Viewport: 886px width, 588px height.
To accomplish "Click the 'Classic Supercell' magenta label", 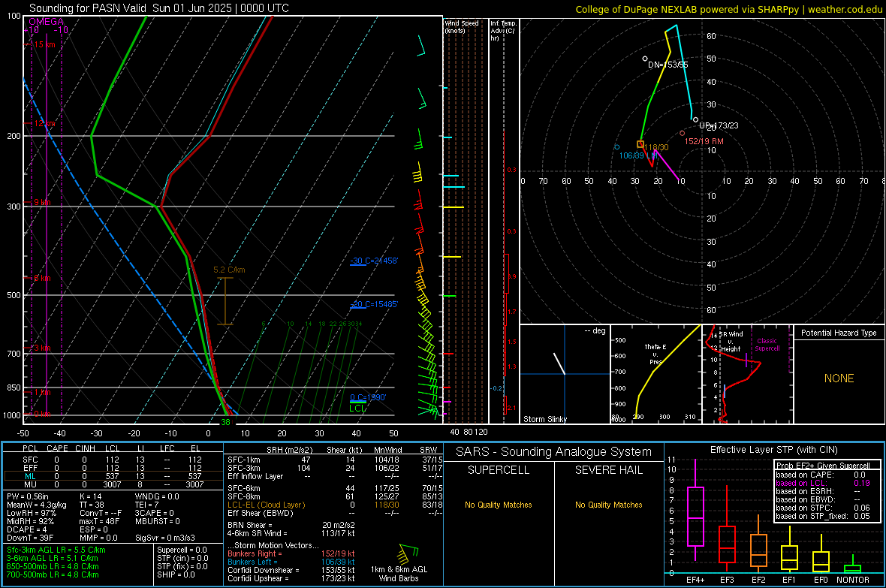I will [x=767, y=345].
